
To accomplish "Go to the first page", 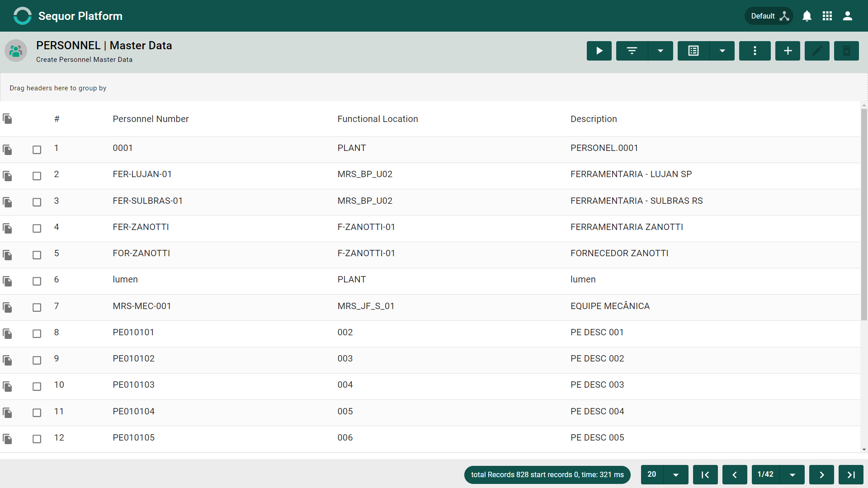I will [705, 474].
